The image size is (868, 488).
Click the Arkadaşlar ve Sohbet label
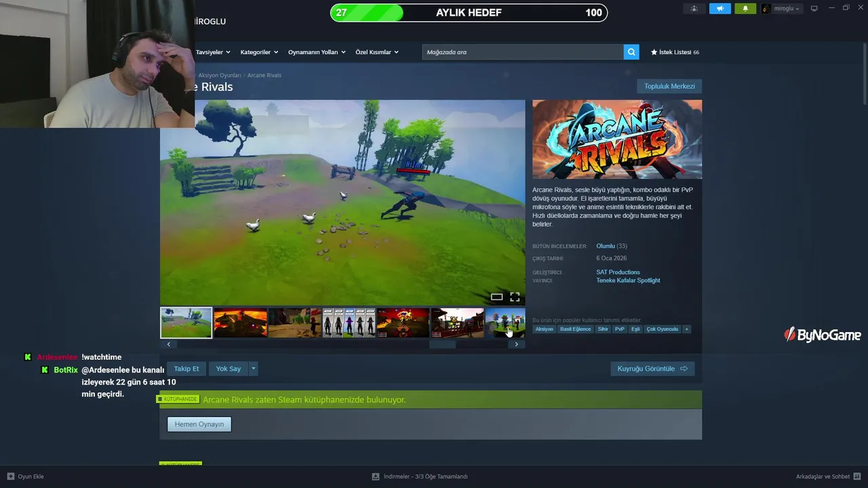tap(823, 476)
